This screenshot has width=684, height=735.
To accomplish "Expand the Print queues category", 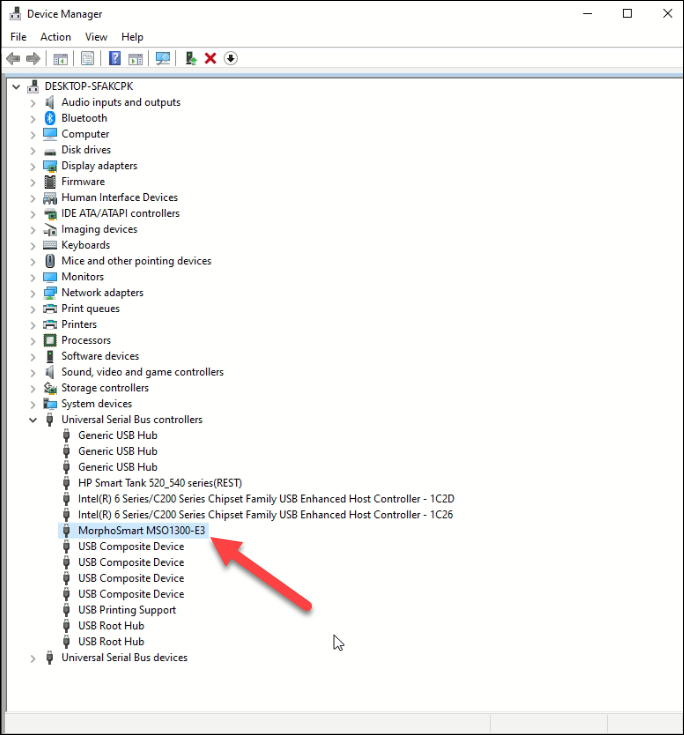I will tap(33, 309).
